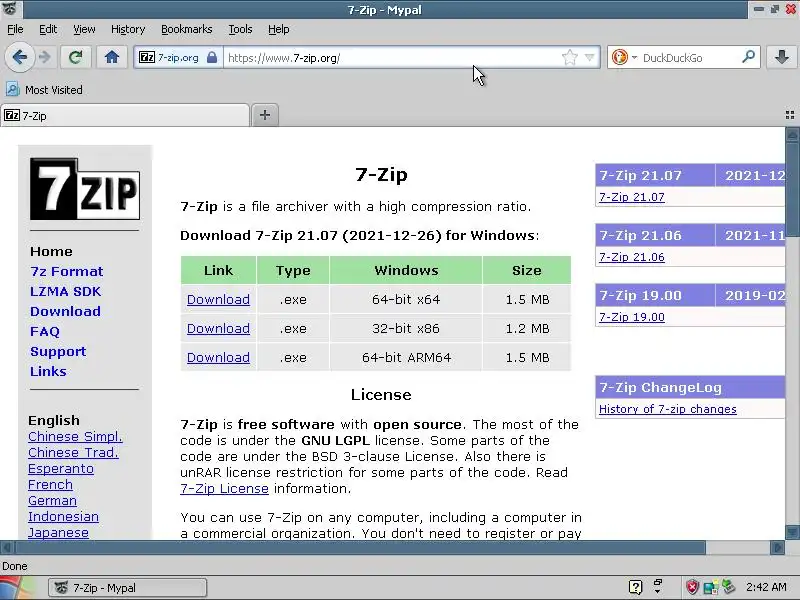Click the taskbar clock showing 2:42 AM
The width and height of the screenshot is (800, 600).
tap(766, 587)
